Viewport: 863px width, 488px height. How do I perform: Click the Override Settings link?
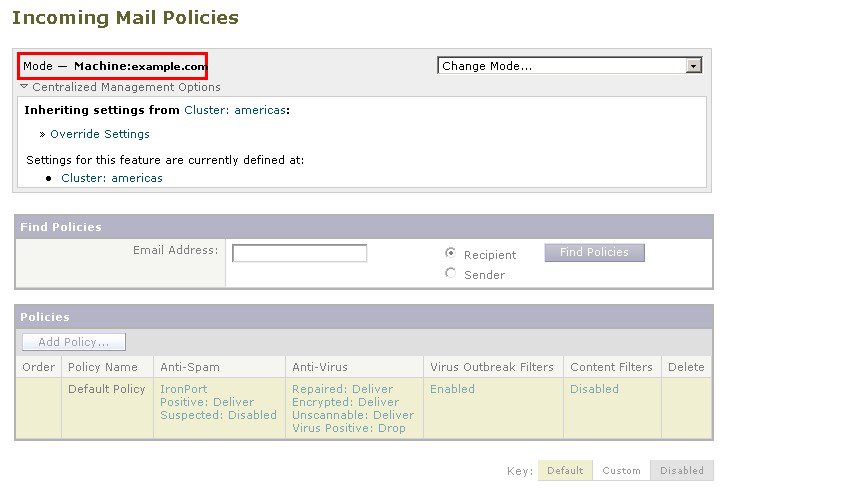tap(100, 134)
